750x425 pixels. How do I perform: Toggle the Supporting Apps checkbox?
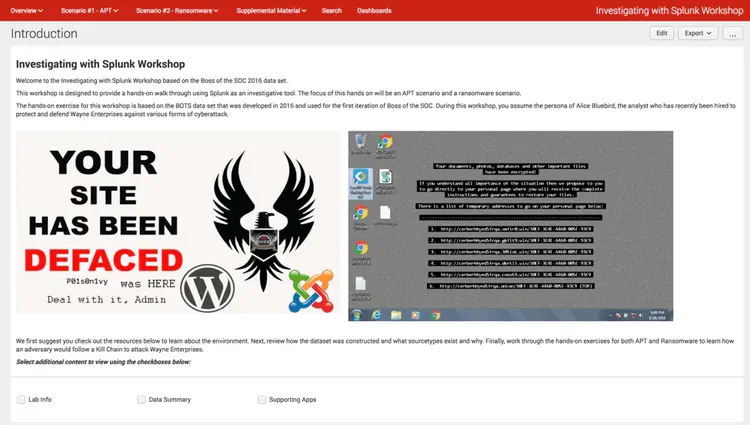click(x=262, y=399)
